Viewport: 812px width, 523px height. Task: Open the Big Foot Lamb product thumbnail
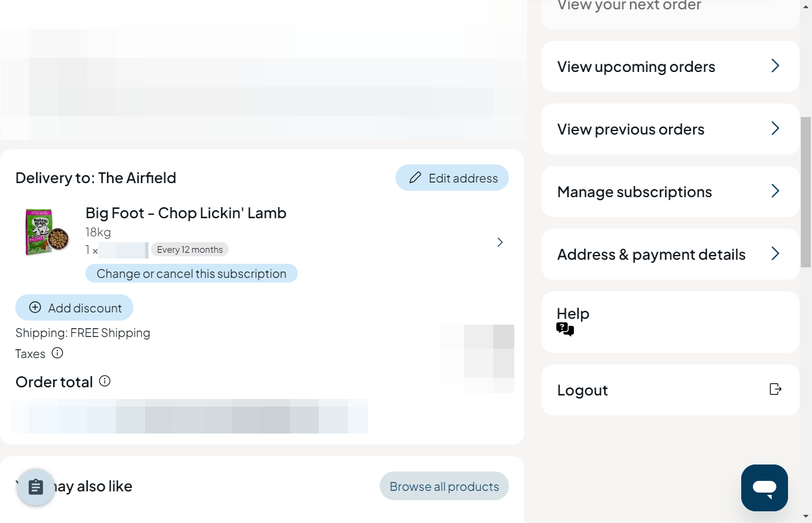(x=47, y=232)
